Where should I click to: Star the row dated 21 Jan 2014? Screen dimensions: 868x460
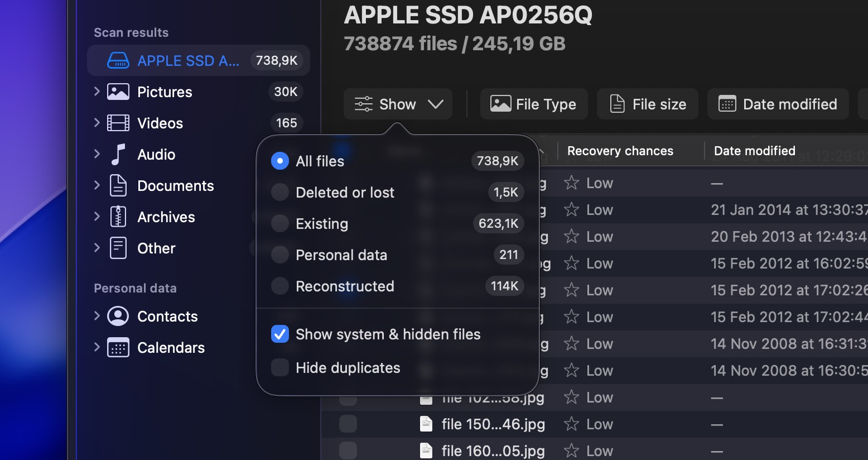571,210
